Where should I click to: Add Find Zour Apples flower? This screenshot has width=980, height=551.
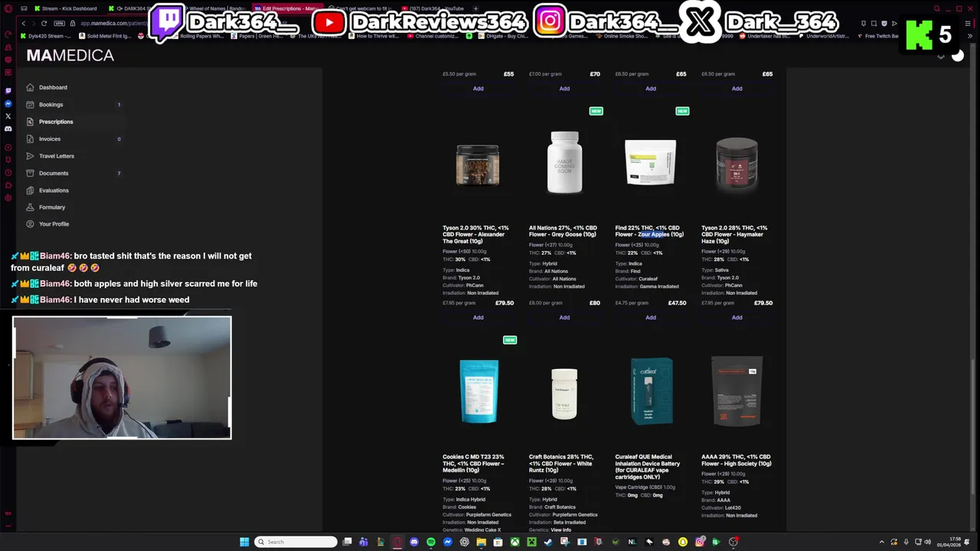point(651,318)
